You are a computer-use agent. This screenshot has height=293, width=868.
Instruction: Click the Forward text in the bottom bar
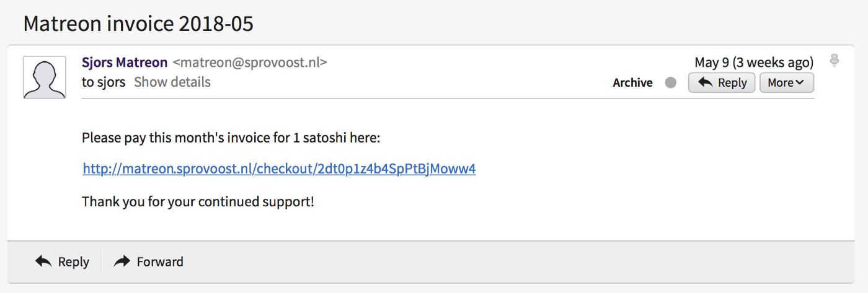pos(160,262)
